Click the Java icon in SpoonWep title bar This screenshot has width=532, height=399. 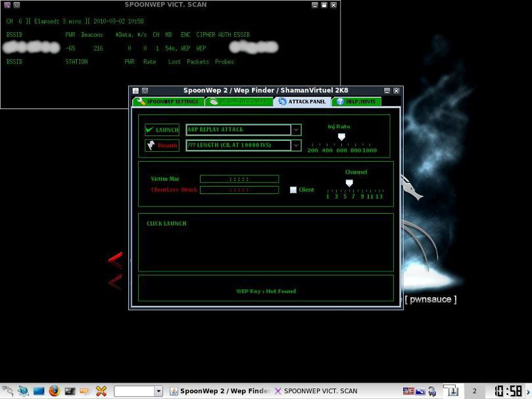coord(135,91)
